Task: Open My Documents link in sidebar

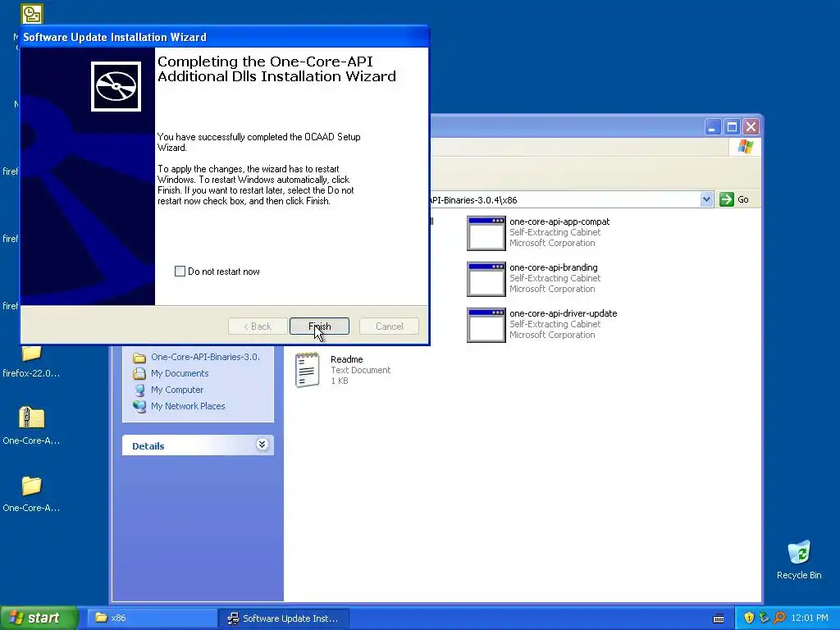Action: 180,373
